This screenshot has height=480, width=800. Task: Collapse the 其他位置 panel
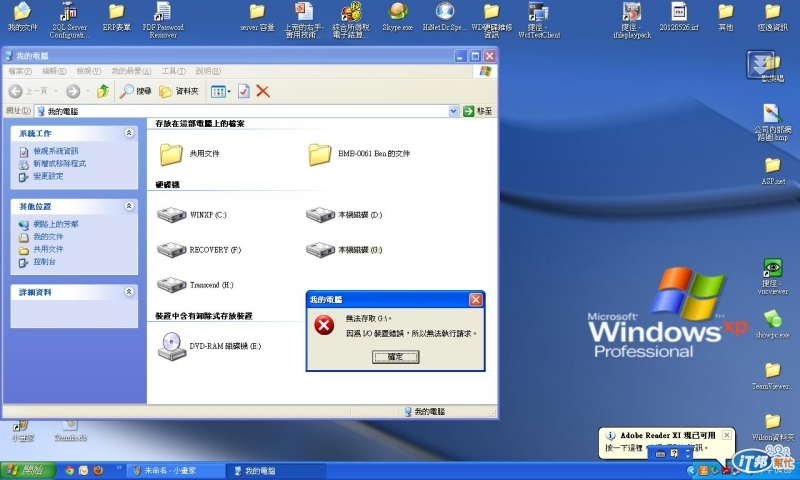[129, 206]
